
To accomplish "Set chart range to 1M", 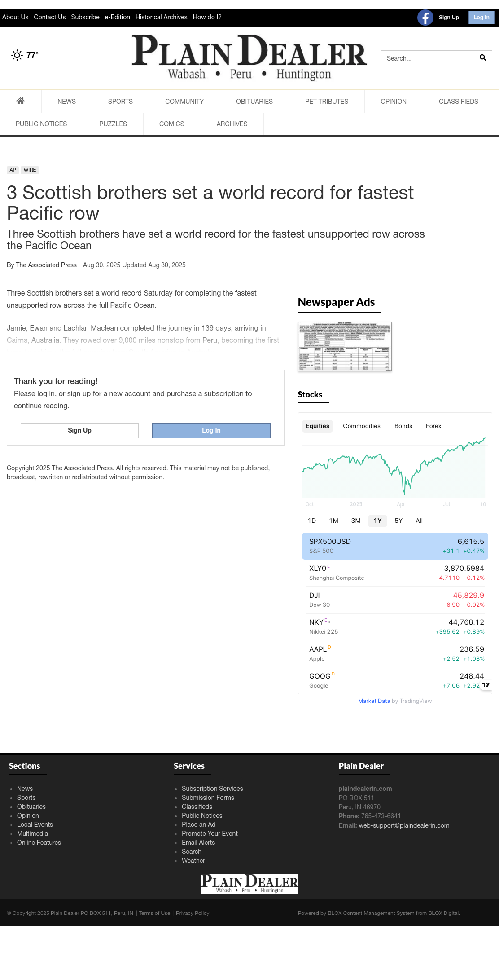I will pos(334,521).
